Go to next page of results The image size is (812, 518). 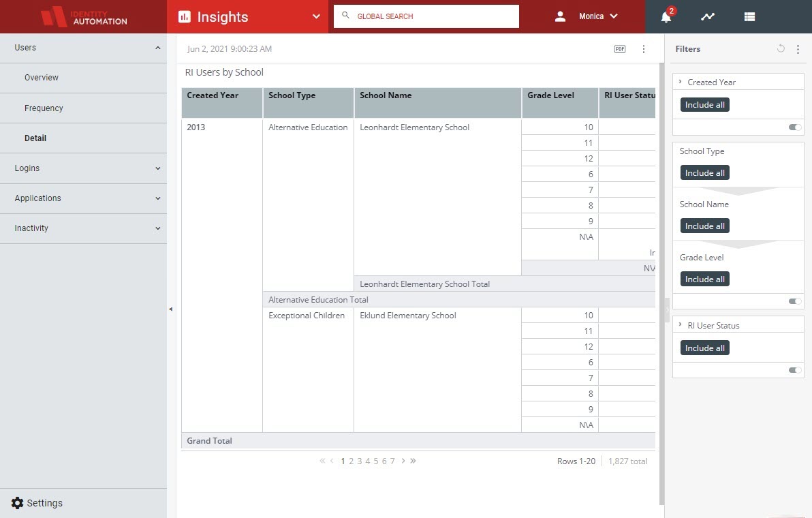[x=403, y=461]
